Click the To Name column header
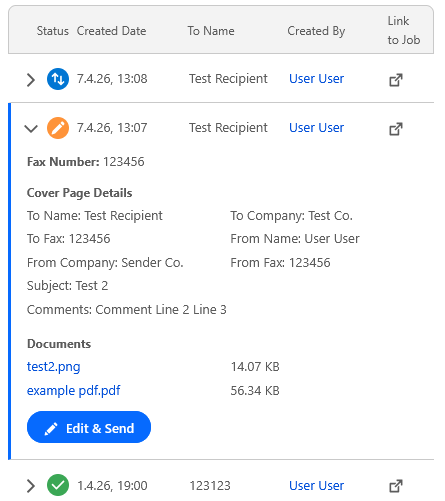The height and width of the screenshot is (501, 445). pos(211,31)
